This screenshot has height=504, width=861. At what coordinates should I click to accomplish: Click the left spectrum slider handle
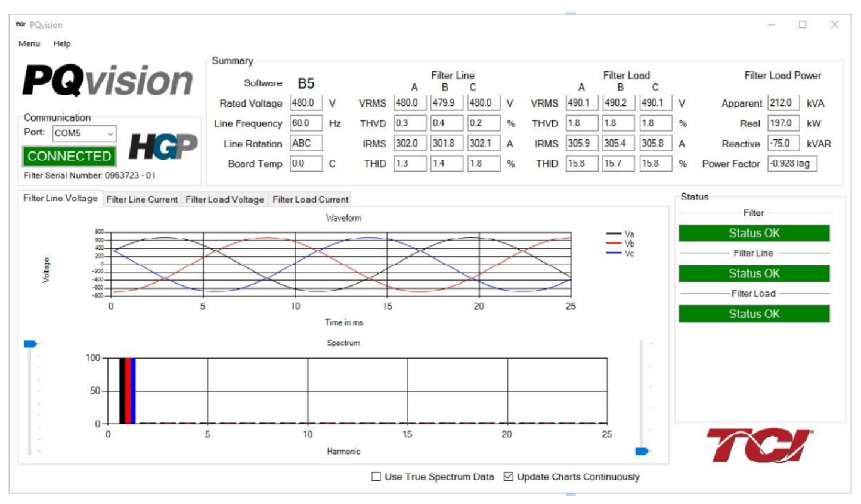(x=30, y=344)
